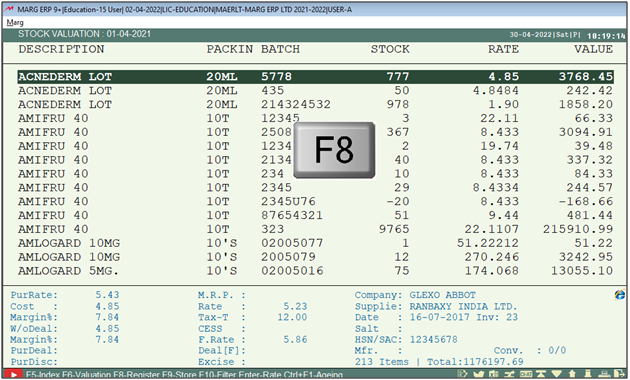Click the YouTube play icon in status bar
The width and height of the screenshot is (630, 380).
coord(13,374)
